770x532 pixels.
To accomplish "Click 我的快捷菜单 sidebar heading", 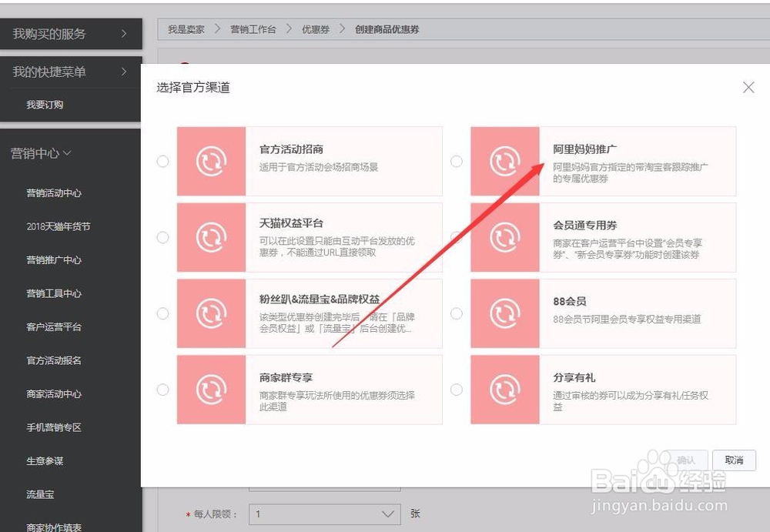I will coord(49,72).
